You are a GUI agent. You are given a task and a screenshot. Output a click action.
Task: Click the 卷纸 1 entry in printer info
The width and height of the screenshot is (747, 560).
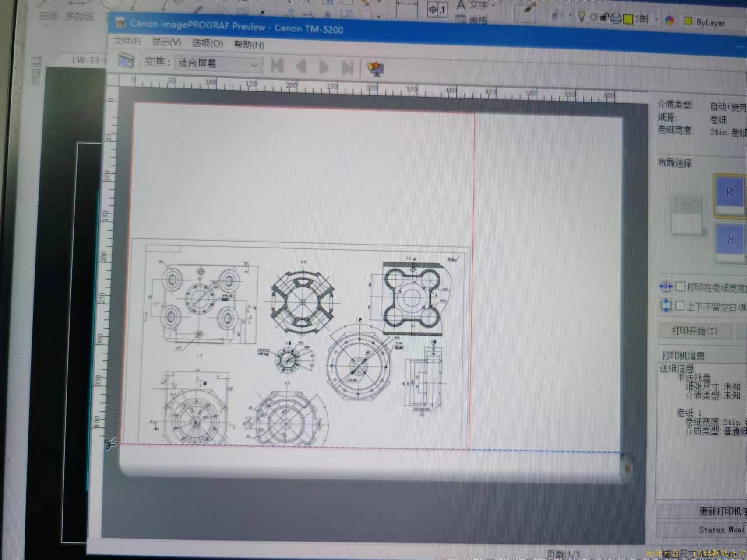pos(689,413)
